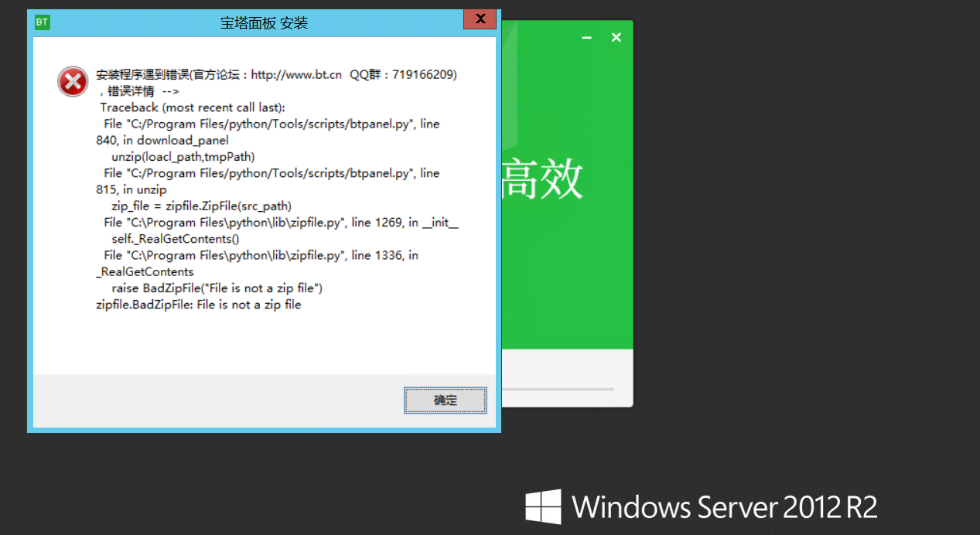Click 'zipfile.BadZipFile: File is not a zip file'

click(x=198, y=305)
